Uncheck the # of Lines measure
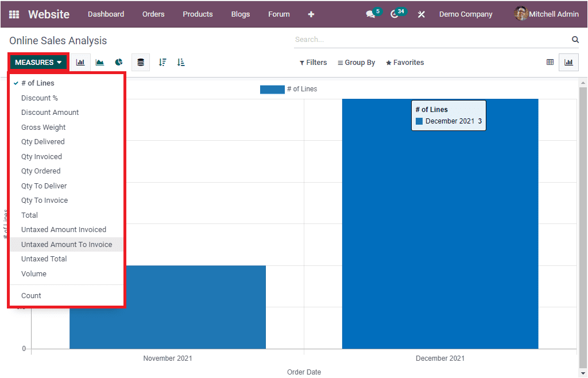This screenshot has height=378, width=588. tap(38, 83)
